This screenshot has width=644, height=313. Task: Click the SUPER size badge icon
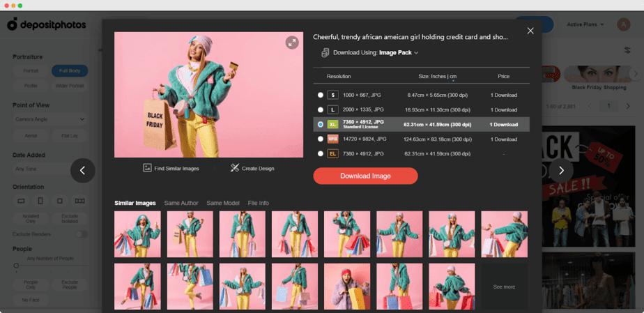332,139
